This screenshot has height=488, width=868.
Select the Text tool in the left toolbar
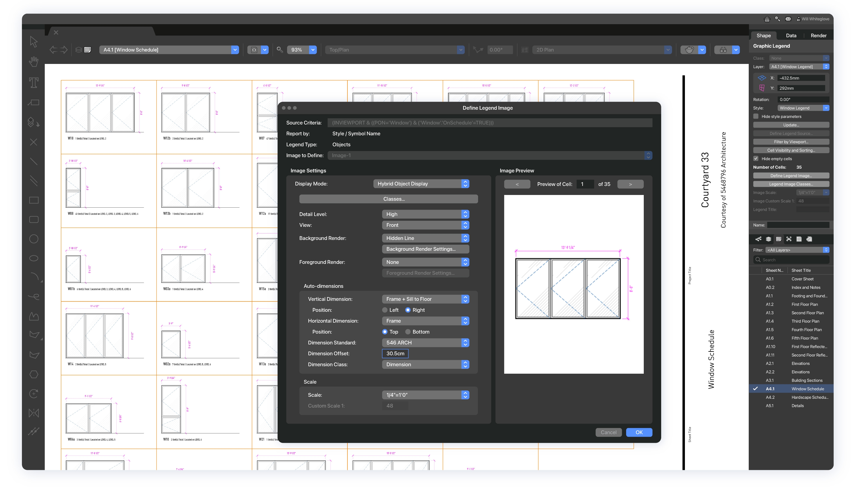click(34, 82)
